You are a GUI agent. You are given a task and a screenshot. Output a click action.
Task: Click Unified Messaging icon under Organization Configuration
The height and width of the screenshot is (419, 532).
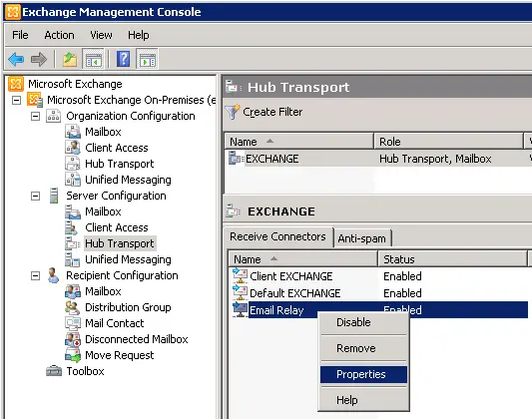[x=73, y=180]
